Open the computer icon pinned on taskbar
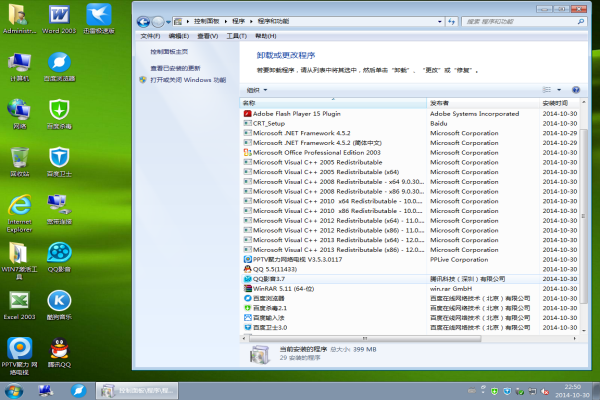This screenshot has width=600, height=400. pos(46,391)
